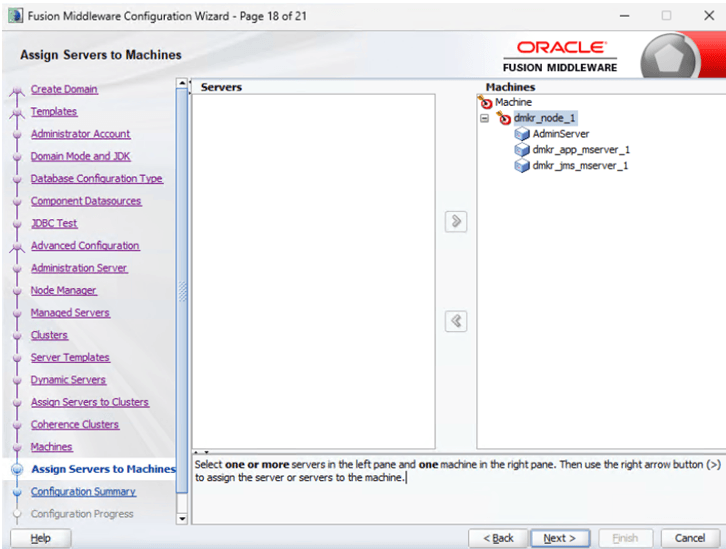
Task: Jump to Managed Servers step
Action: 70,313
